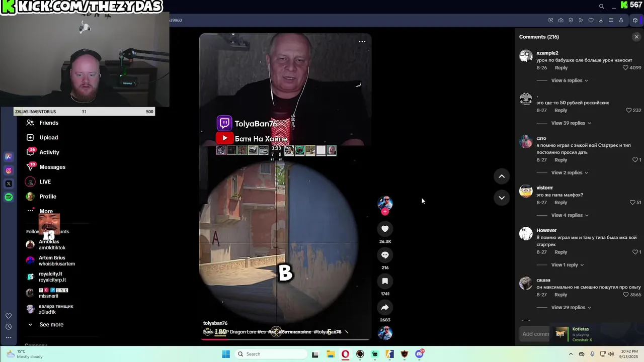Click the browser search magnifier icon
Image resolution: width=644 pixels, height=362 pixels.
point(601,6)
